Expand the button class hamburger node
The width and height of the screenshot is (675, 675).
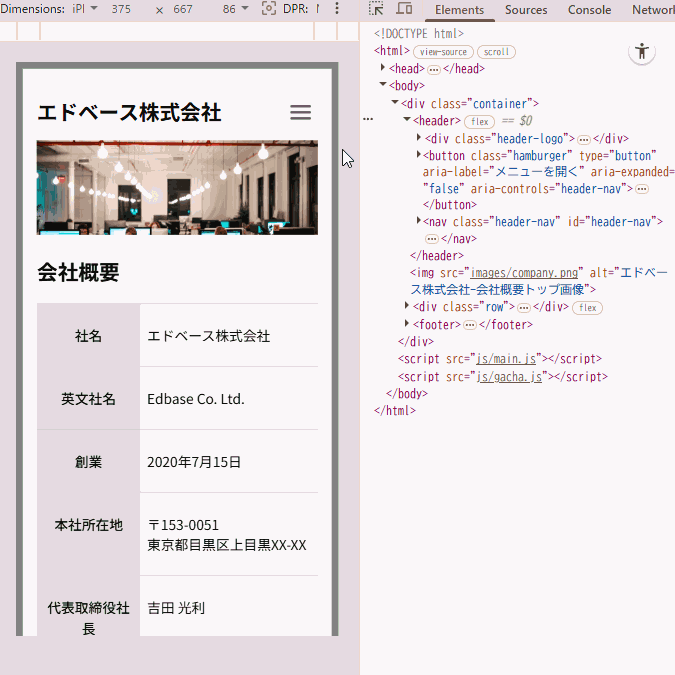418,154
